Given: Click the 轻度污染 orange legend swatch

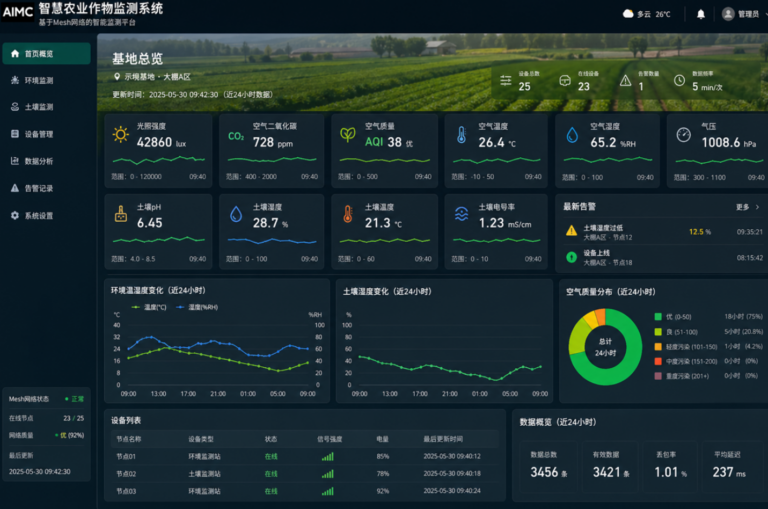Looking at the screenshot, I should (658, 347).
